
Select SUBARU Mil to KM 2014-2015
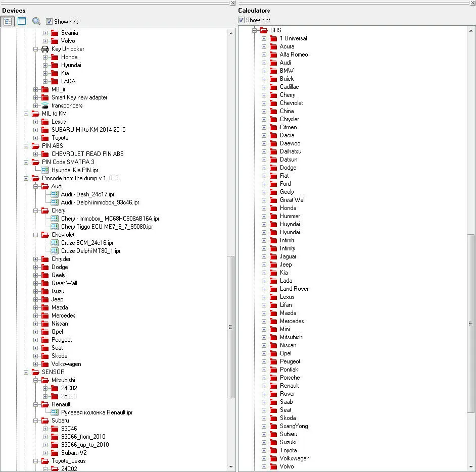click(88, 130)
